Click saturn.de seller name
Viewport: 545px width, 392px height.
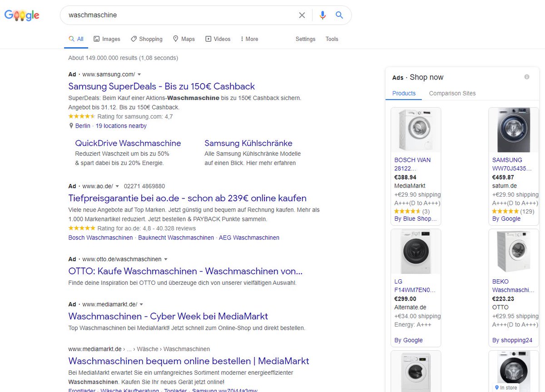(505, 186)
